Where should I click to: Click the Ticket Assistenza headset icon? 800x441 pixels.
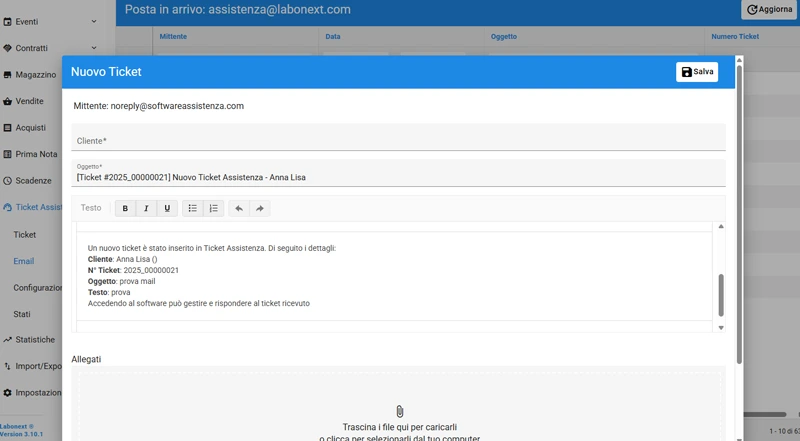pyautogui.click(x=7, y=207)
